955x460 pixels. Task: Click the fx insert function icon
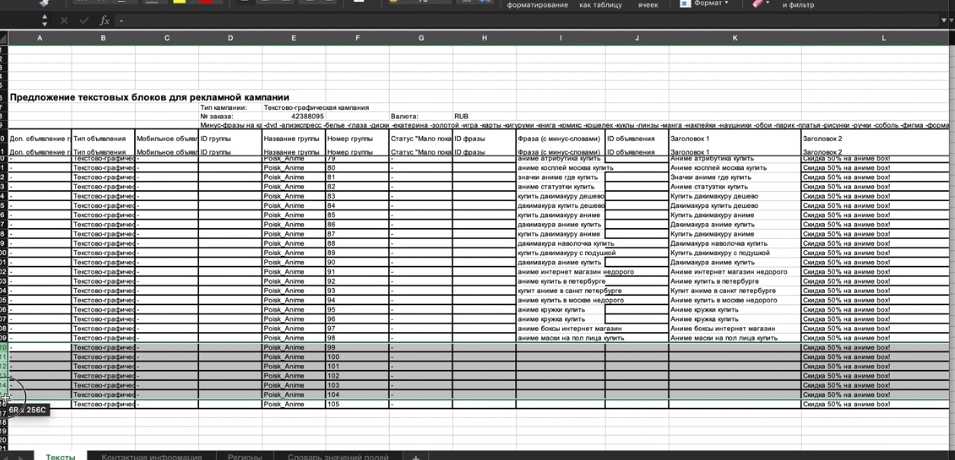(104, 20)
